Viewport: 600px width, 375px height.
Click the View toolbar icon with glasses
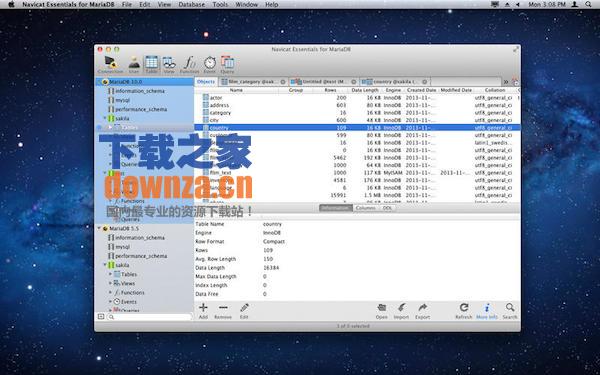(x=169, y=65)
